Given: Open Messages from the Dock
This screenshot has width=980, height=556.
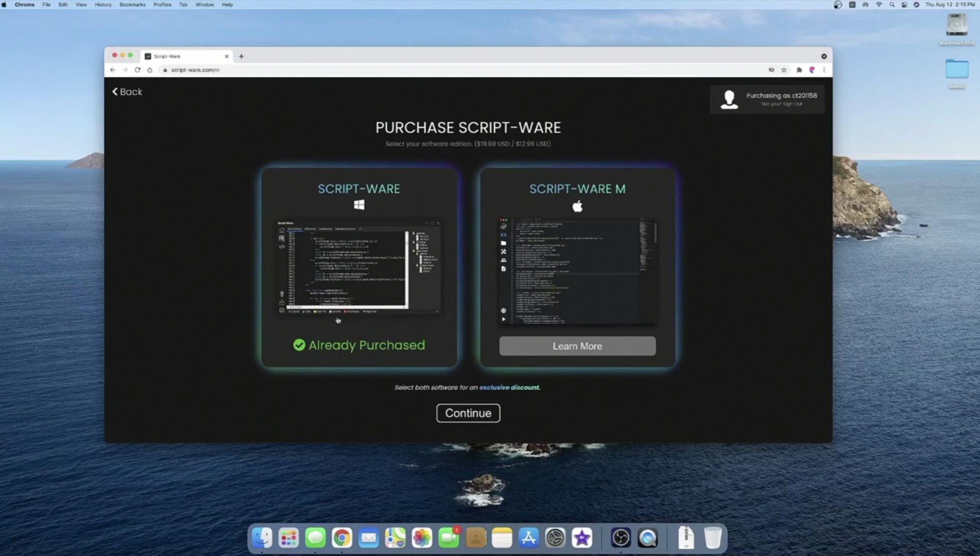Looking at the screenshot, I should pyautogui.click(x=315, y=538).
